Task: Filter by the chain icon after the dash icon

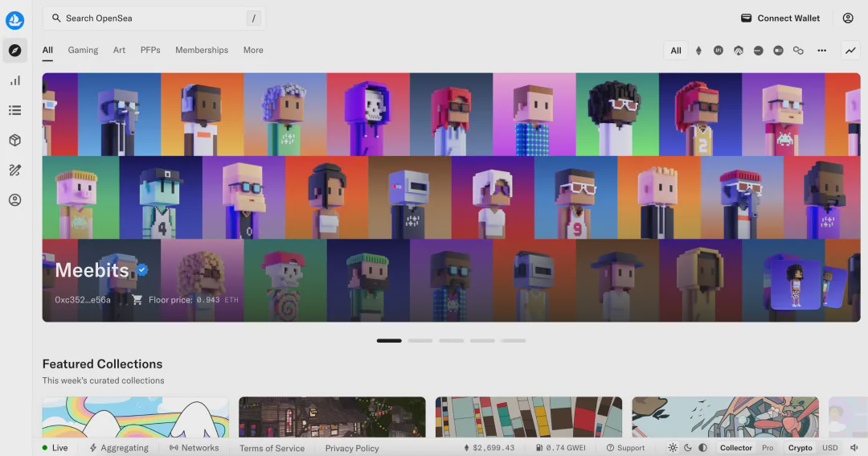Action: pos(778,51)
